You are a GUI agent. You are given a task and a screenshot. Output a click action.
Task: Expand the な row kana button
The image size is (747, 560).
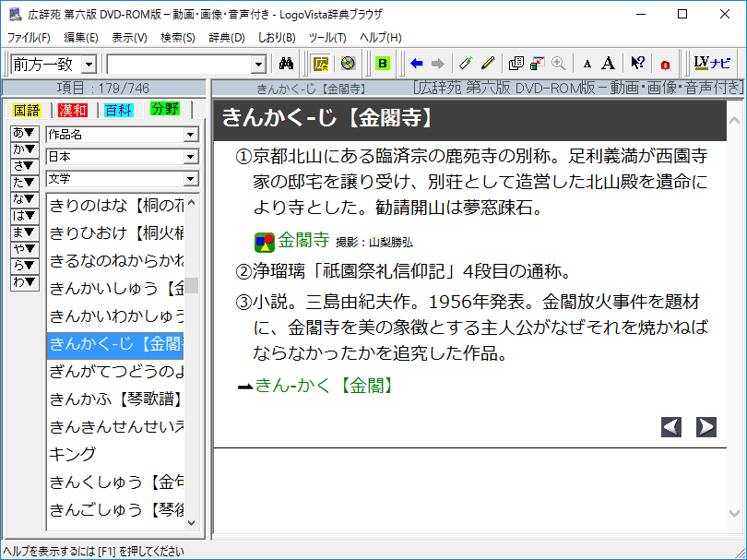[x=25, y=199]
